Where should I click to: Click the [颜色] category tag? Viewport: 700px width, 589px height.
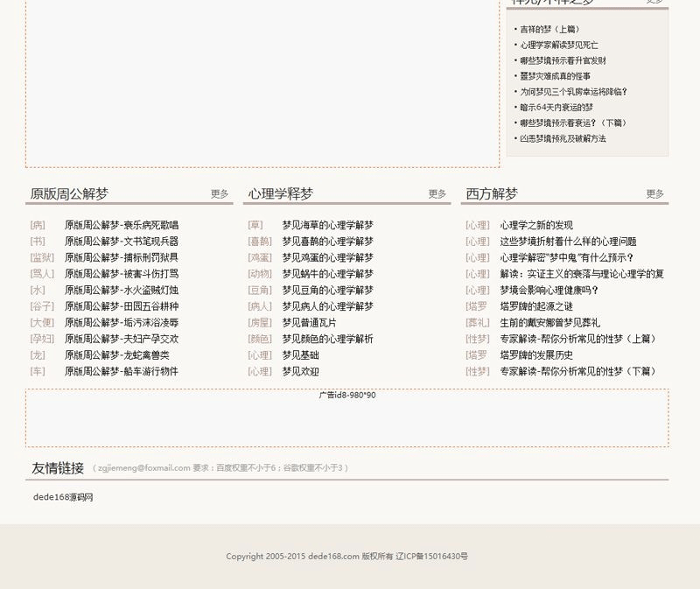coord(260,339)
